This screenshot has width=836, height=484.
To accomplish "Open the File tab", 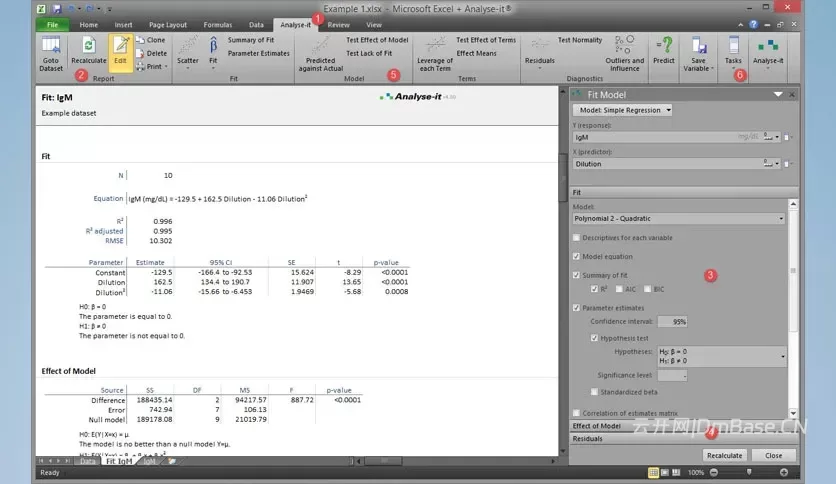I will [x=52, y=25].
